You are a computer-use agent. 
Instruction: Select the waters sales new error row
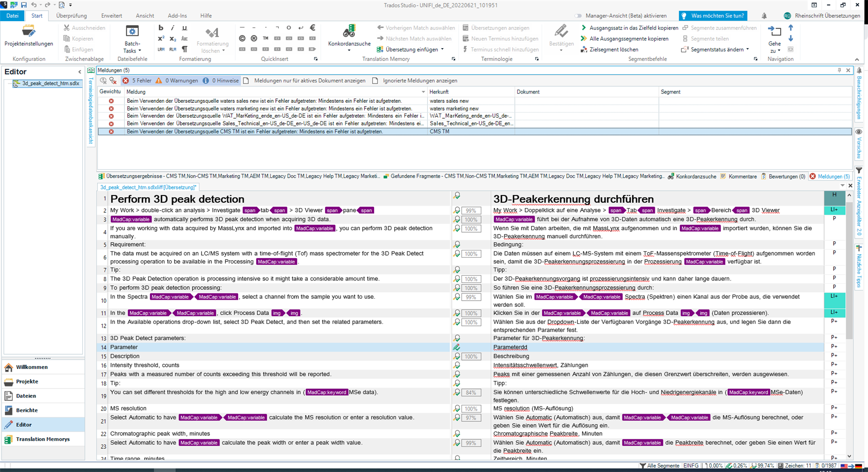[x=475, y=101]
